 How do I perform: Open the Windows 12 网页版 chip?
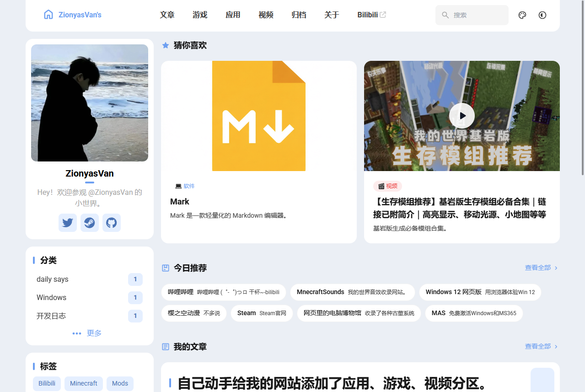480,292
